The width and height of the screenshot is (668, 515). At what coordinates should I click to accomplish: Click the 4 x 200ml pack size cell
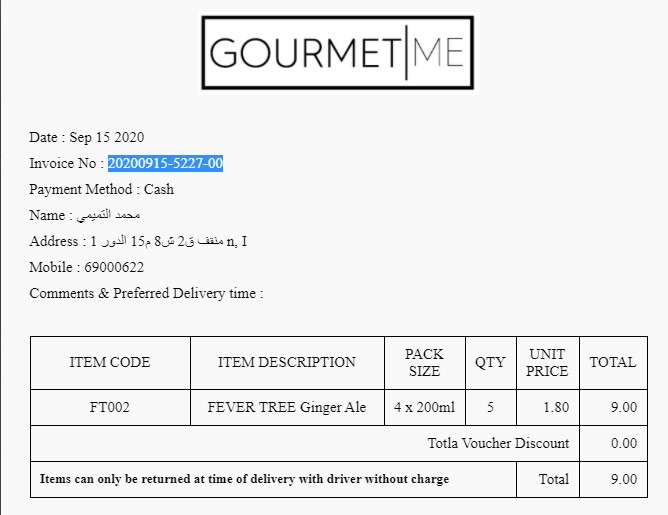[424, 407]
